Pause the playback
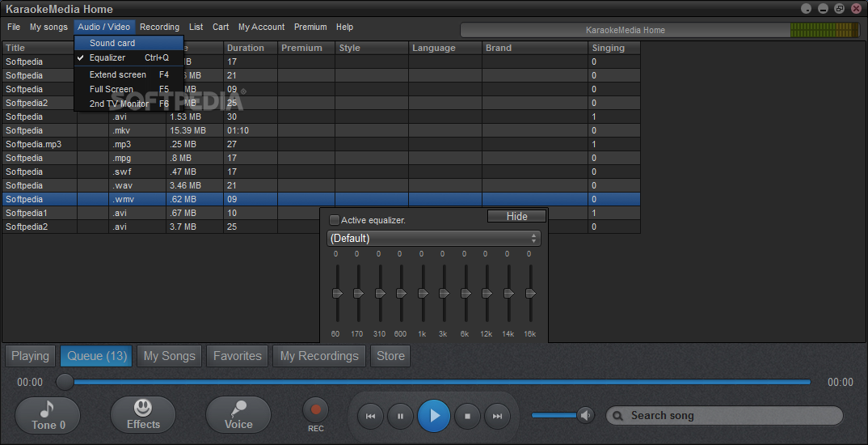Viewport: 868px width, 445px height. tap(400, 416)
